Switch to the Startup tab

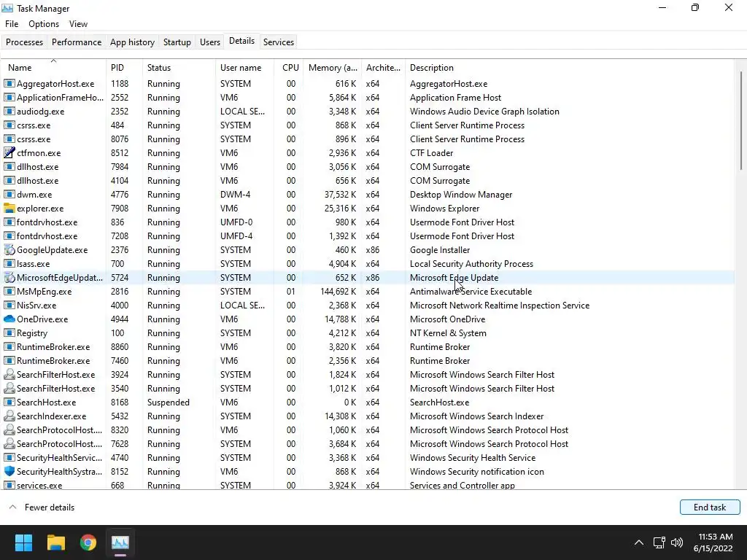[x=177, y=42]
